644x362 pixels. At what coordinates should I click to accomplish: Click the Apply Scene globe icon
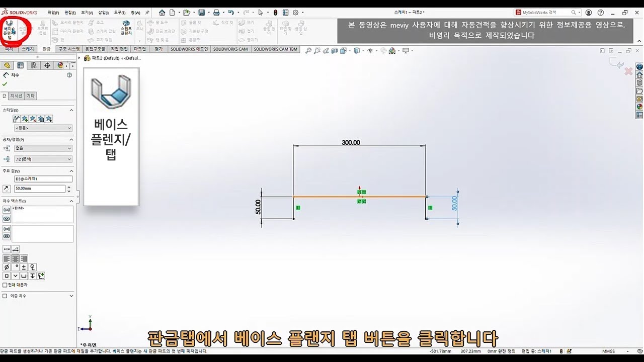click(392, 50)
